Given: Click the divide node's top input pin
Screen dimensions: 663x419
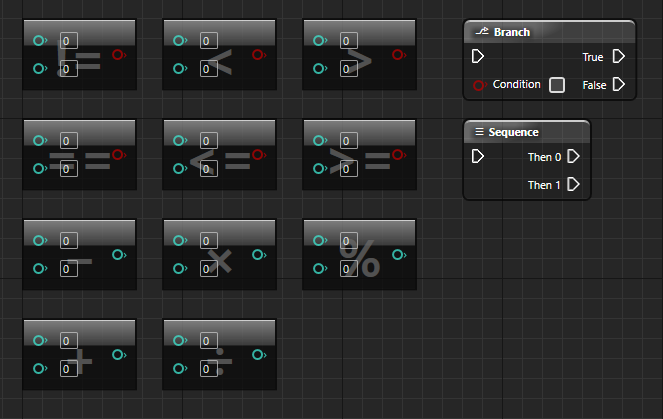Looking at the screenshot, I should point(180,340).
